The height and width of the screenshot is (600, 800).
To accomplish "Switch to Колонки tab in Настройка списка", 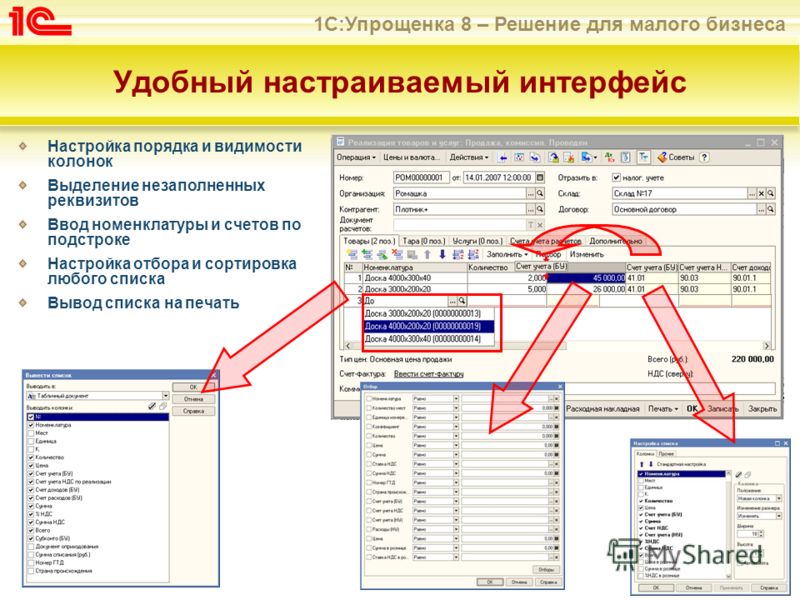I will (645, 454).
